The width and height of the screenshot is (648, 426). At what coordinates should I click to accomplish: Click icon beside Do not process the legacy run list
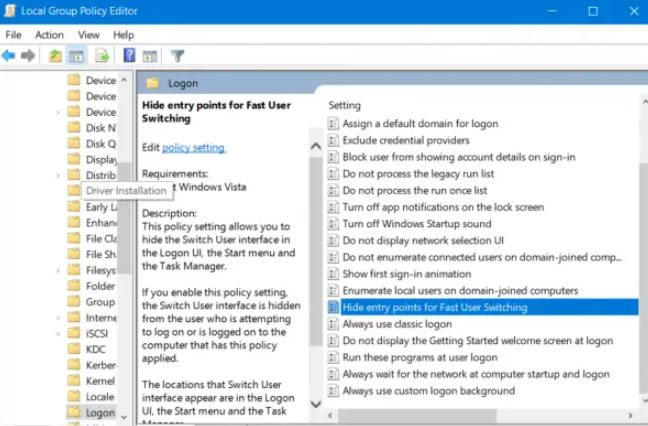point(333,174)
